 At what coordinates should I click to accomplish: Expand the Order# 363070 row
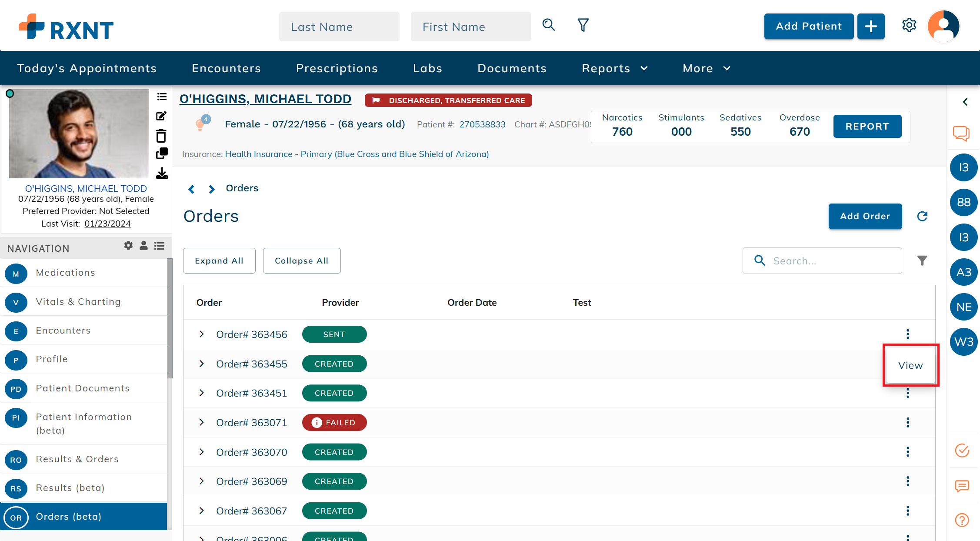pyautogui.click(x=201, y=452)
